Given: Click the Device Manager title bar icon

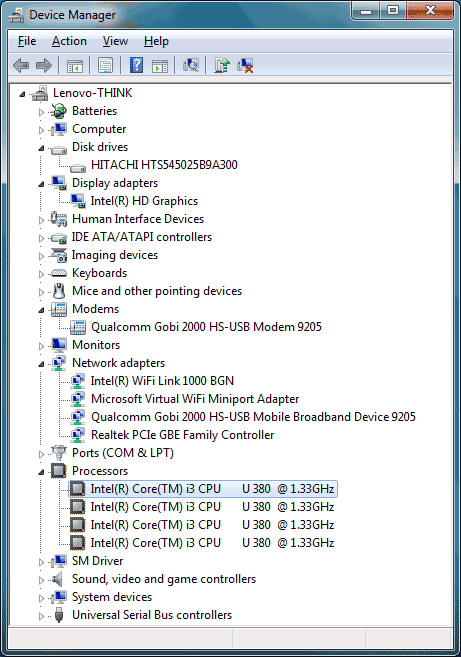Looking at the screenshot, I should (17, 15).
